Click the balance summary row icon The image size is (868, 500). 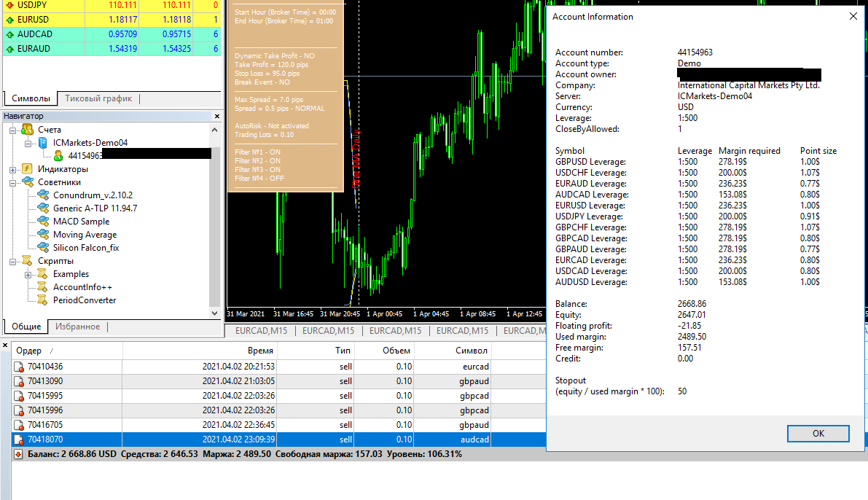[18, 454]
